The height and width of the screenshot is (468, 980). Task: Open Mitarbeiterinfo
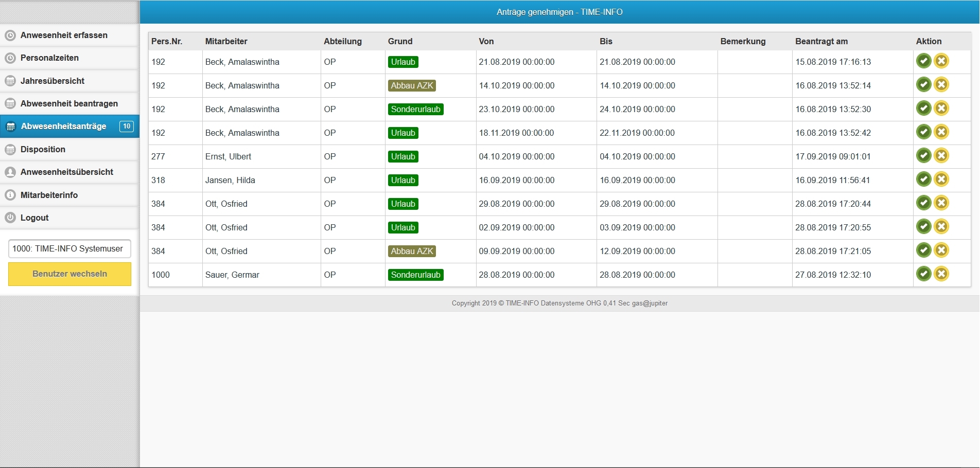[x=69, y=195]
